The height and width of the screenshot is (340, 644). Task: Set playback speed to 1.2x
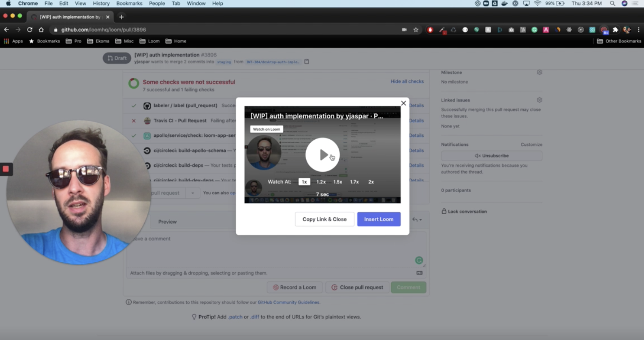[321, 182]
